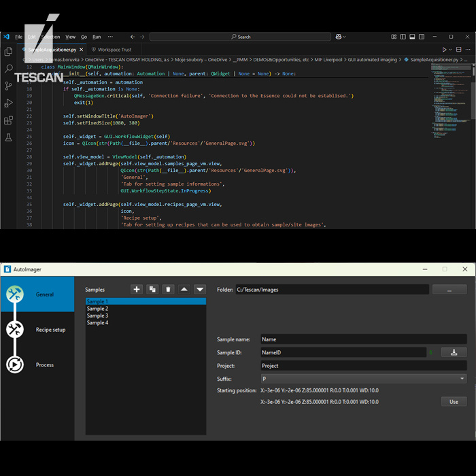
Task: Open Run and Debug in activity bar
Action: 8,103
